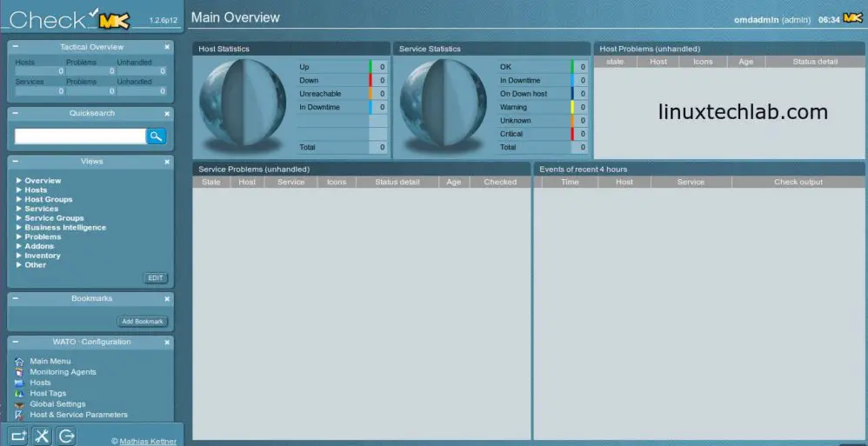Open Host & Service Parameters link
The width and height of the screenshot is (868, 446).
click(78, 415)
